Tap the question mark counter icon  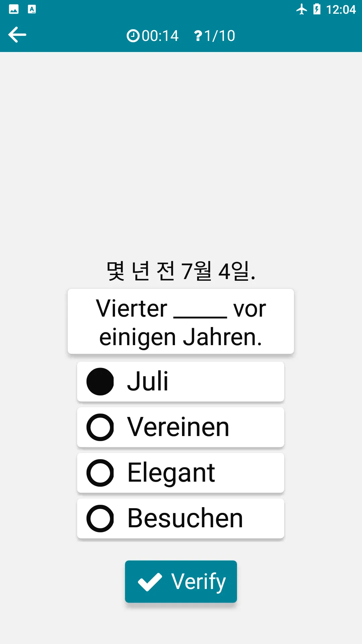[x=198, y=36]
